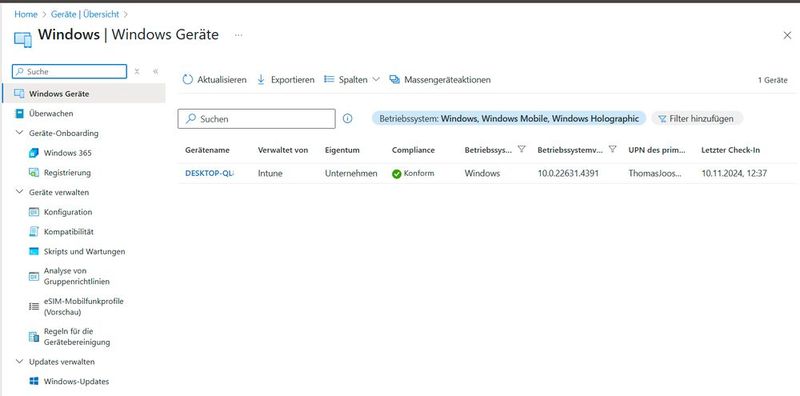Click Filter hinzufügen button

(x=696, y=118)
